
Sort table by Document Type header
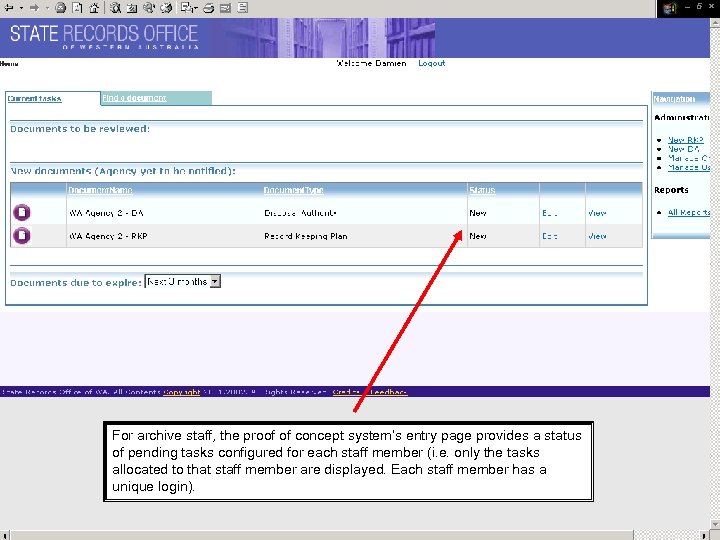(x=293, y=190)
